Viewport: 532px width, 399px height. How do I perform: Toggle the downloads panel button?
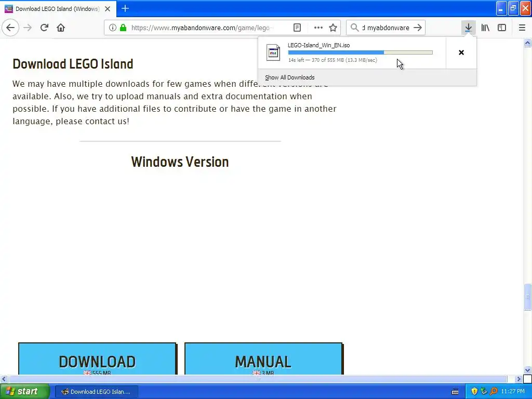[468, 28]
